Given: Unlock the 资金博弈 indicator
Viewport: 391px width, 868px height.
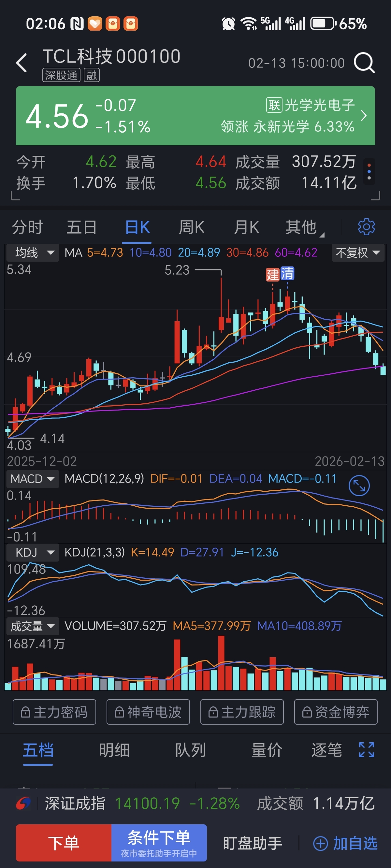Looking at the screenshot, I should pyautogui.click(x=336, y=712).
